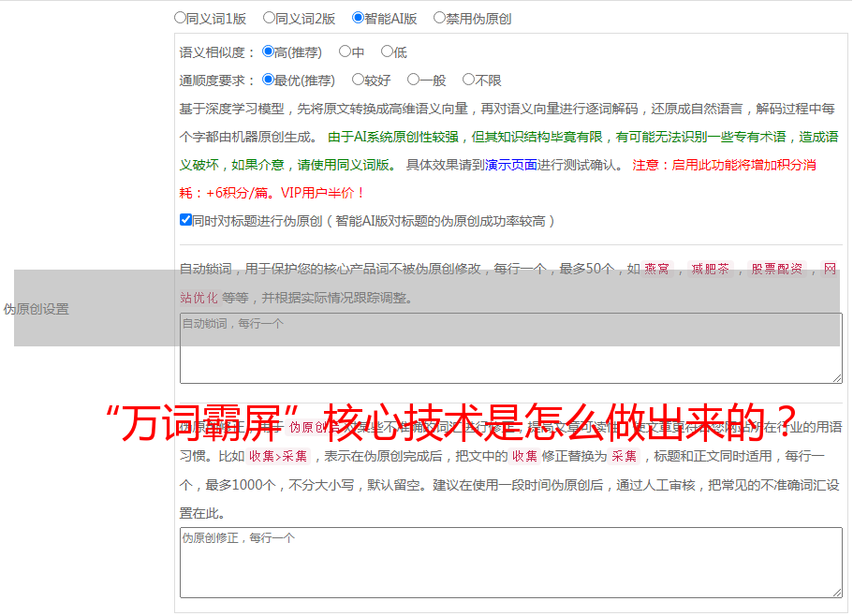Toggle 同时对标题进行伪原创 checkbox

click(185, 220)
